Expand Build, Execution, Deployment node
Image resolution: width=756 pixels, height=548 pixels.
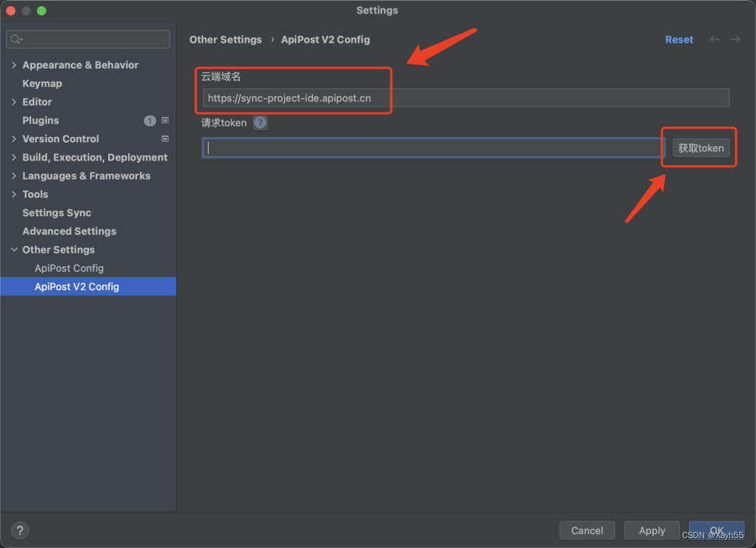coord(13,157)
